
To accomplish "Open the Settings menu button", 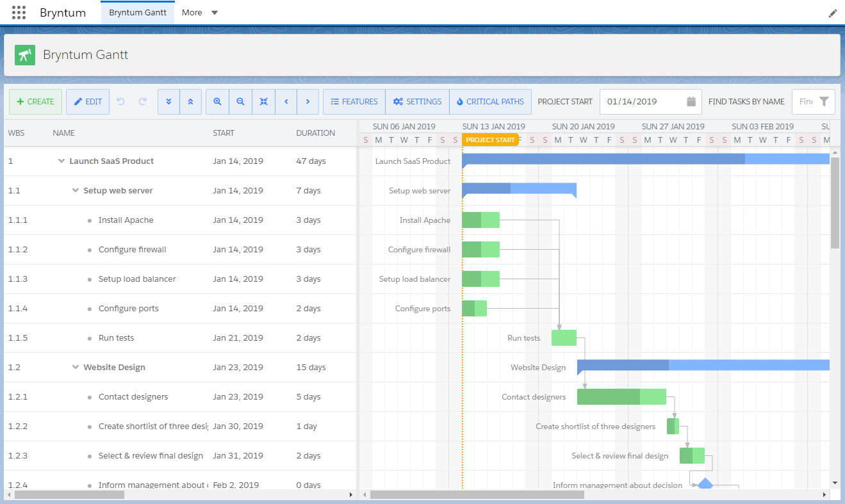I will (418, 101).
